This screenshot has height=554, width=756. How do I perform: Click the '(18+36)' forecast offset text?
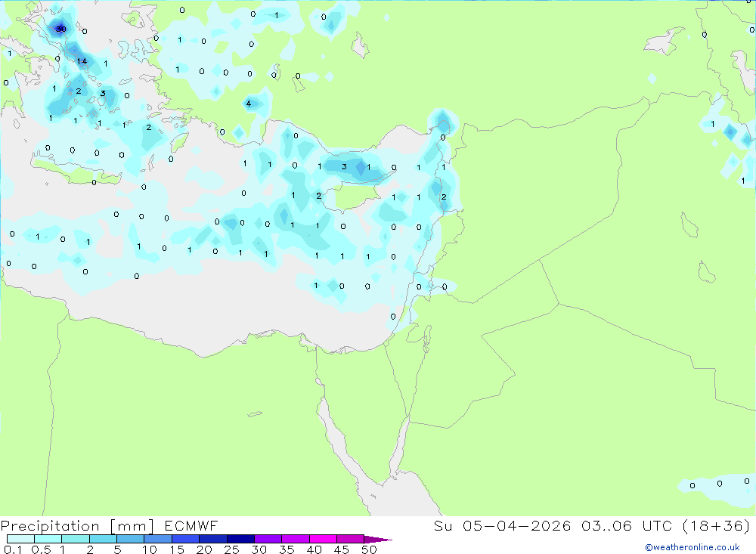click(717, 525)
